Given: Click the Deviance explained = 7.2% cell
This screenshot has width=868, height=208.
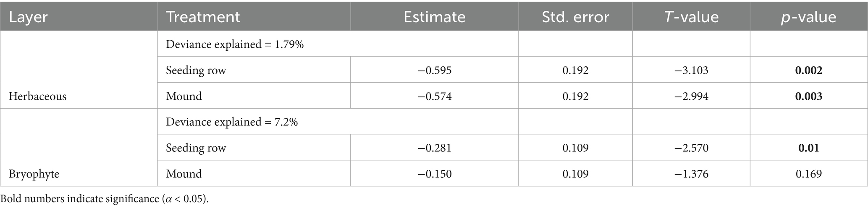Looking at the screenshot, I should tap(232, 122).
